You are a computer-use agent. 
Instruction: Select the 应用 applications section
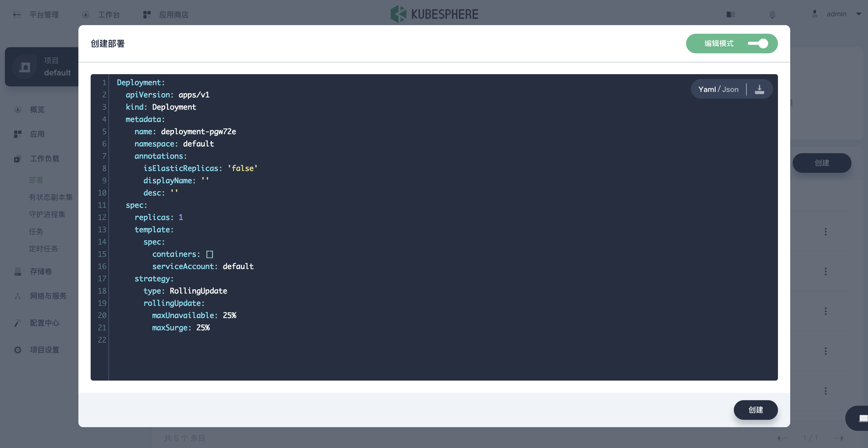(36, 134)
